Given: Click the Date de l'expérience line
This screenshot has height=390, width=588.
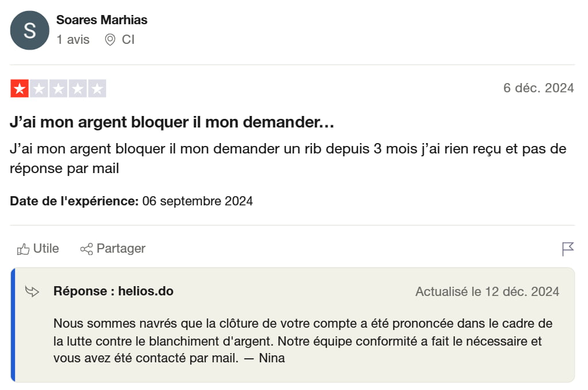Looking at the screenshot, I should coord(131,201).
